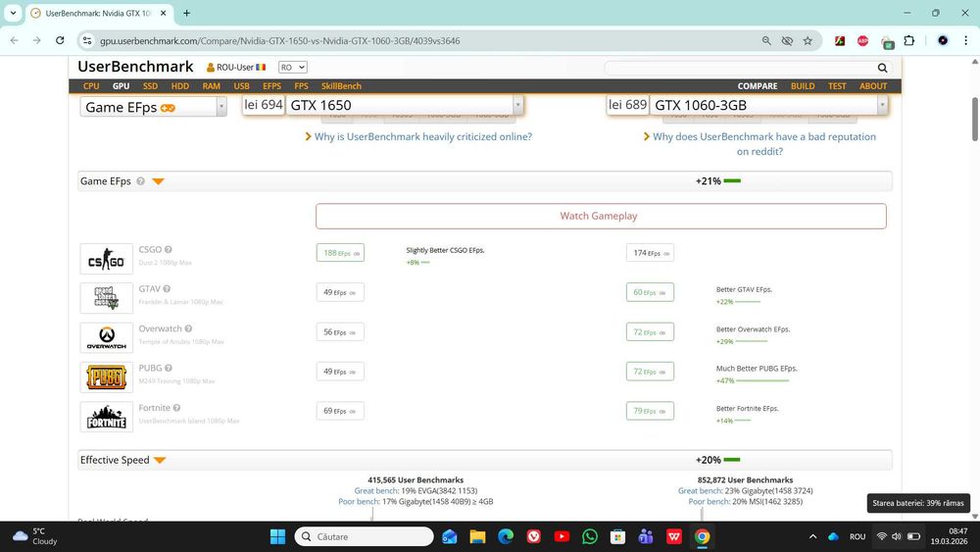This screenshot has width=980, height=552.
Task: Click the Fortnite game logo
Action: point(106,417)
